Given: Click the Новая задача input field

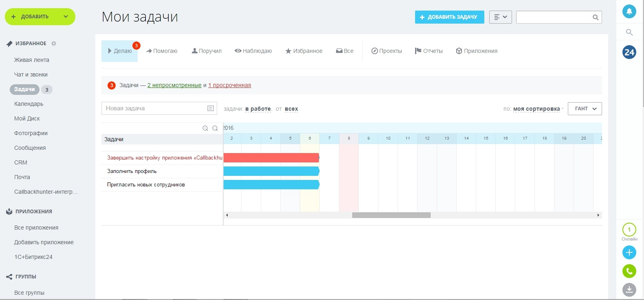Looking at the screenshot, I should [154, 108].
